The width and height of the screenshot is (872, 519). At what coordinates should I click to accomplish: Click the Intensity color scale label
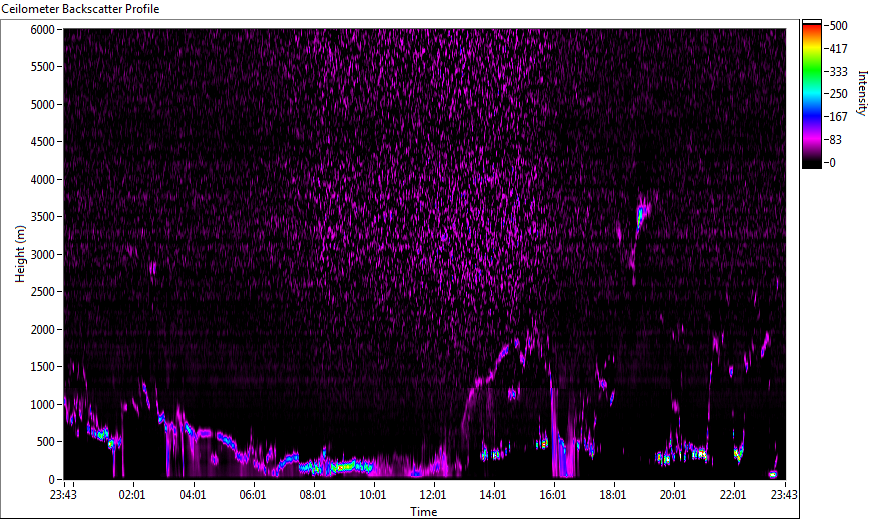(x=862, y=93)
